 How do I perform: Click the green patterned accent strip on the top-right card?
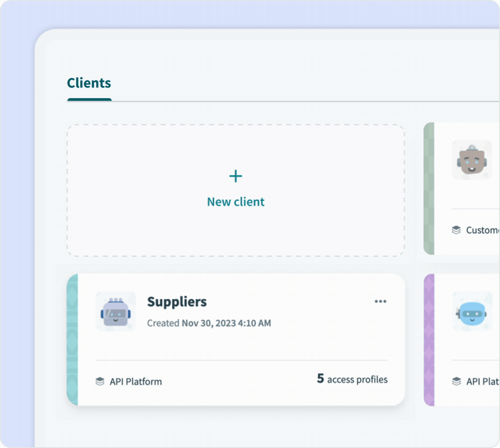(x=429, y=188)
